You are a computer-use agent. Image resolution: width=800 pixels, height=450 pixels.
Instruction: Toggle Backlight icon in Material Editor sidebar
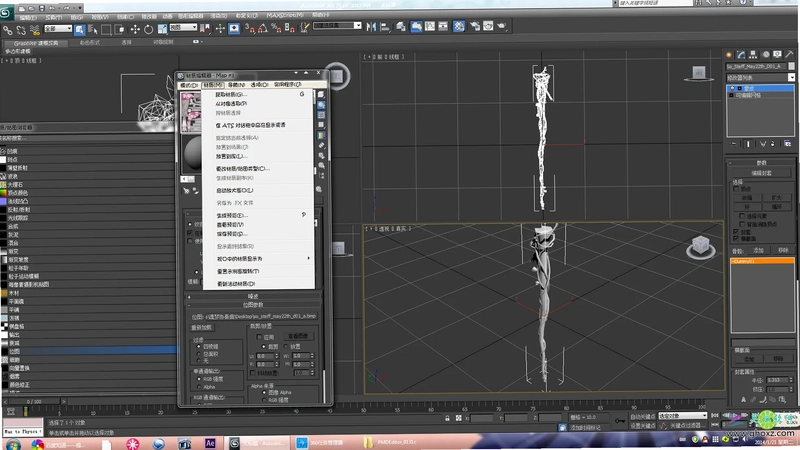point(321,105)
